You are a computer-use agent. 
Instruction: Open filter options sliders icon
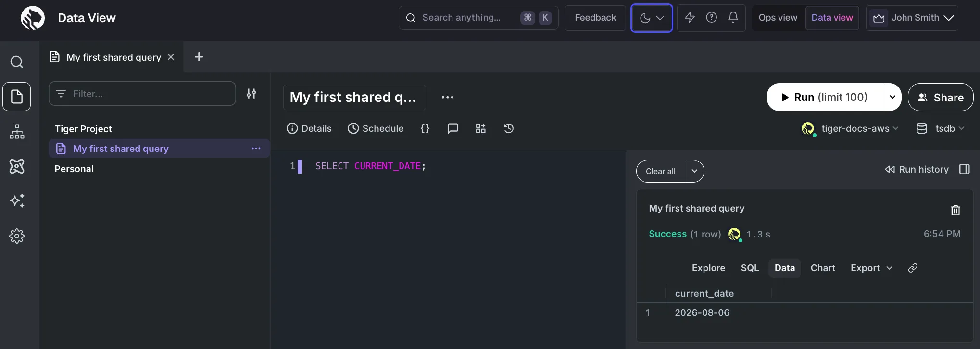point(251,94)
